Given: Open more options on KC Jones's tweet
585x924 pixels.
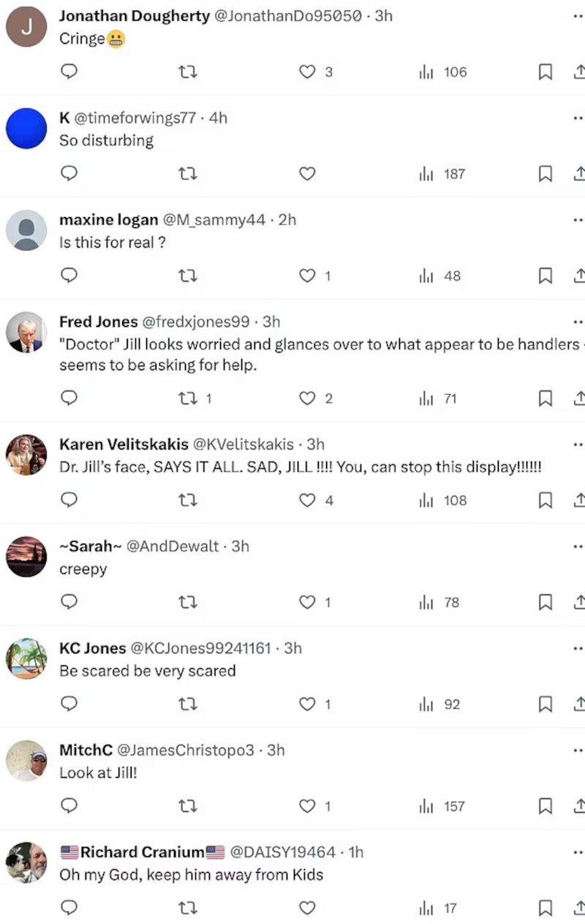Looking at the screenshot, I should pyautogui.click(x=578, y=648).
